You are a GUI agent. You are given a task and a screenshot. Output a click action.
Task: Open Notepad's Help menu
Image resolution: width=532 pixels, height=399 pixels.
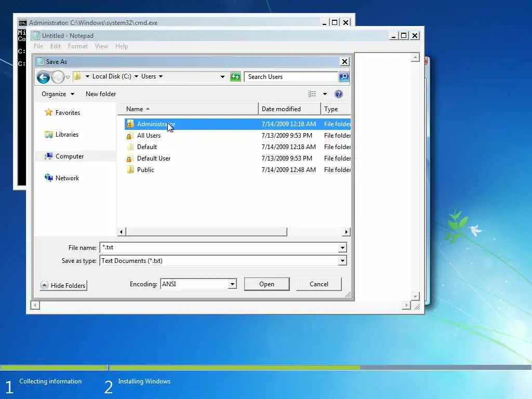coord(122,46)
